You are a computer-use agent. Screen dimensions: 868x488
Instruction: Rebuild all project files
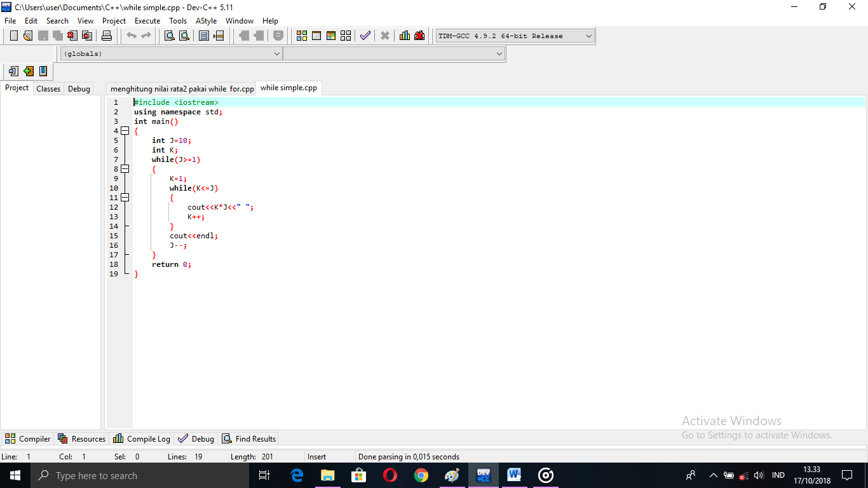pos(345,36)
